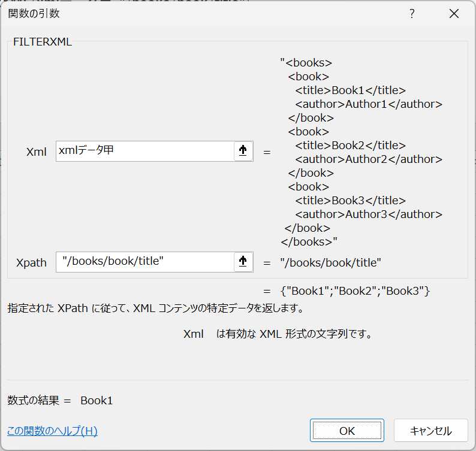Open help via the question mark icon

(x=412, y=14)
